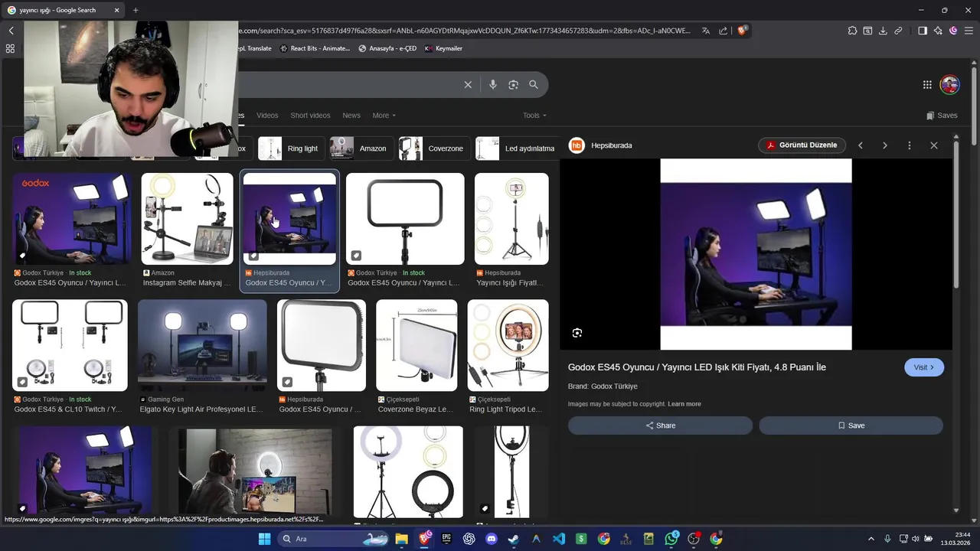
Task: Open the browser extensions puzzle icon
Action: pyautogui.click(x=852, y=31)
